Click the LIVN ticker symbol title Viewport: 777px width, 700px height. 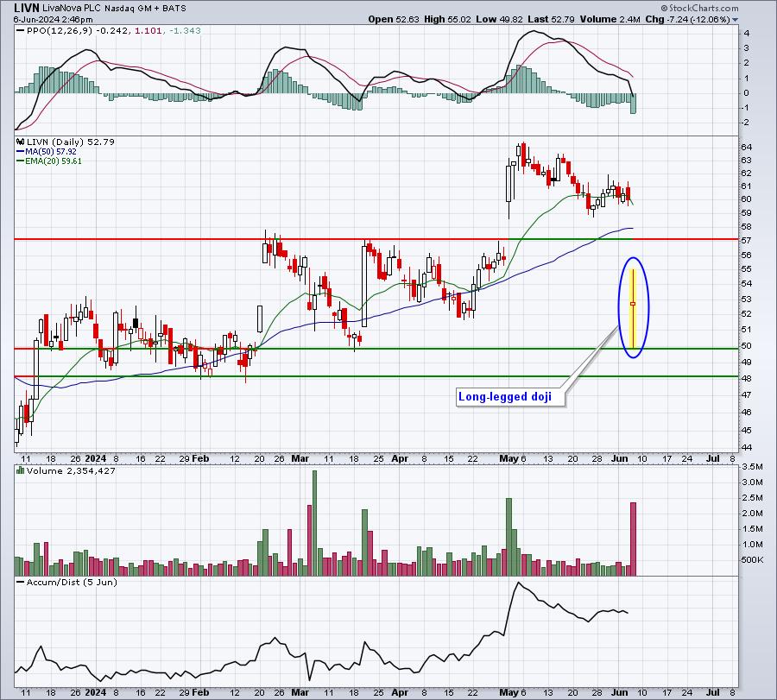tap(27, 8)
